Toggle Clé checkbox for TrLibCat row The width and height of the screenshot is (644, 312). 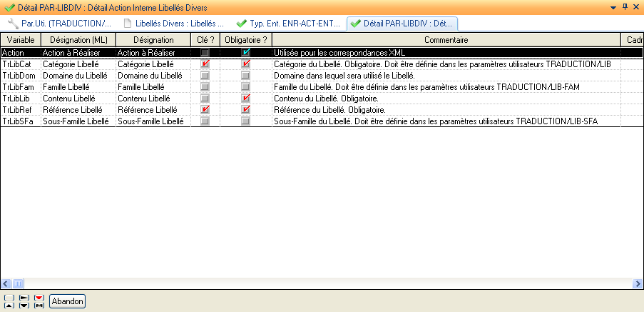tap(205, 64)
